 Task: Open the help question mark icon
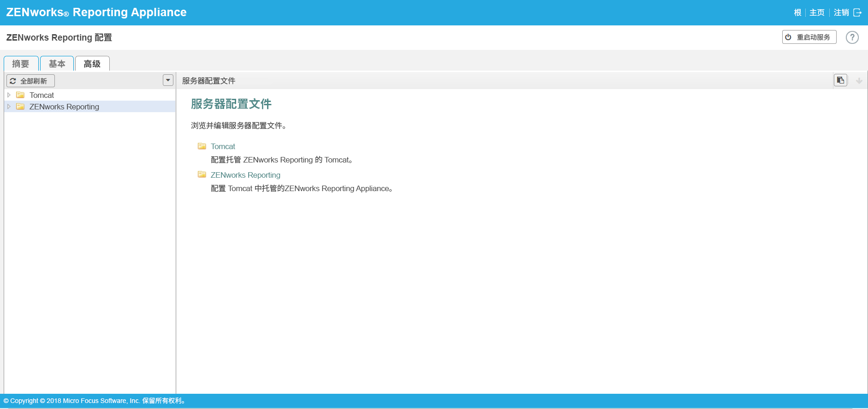point(852,37)
